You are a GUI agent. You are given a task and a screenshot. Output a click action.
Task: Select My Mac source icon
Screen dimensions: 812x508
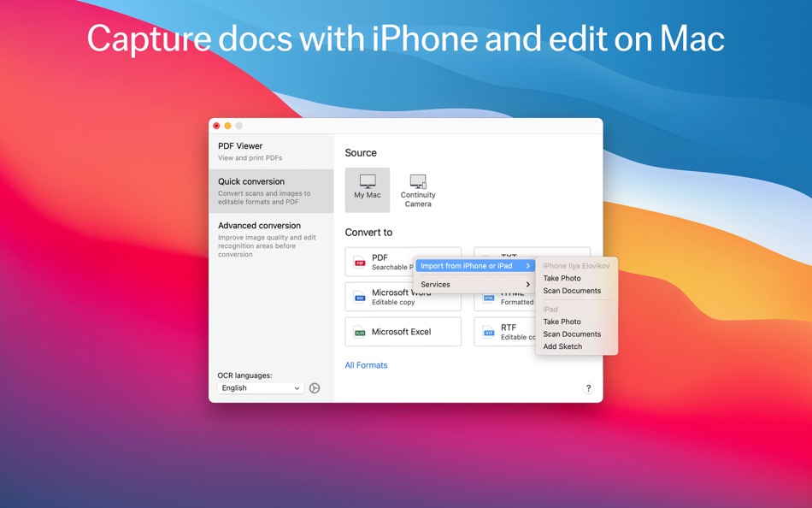tap(368, 190)
